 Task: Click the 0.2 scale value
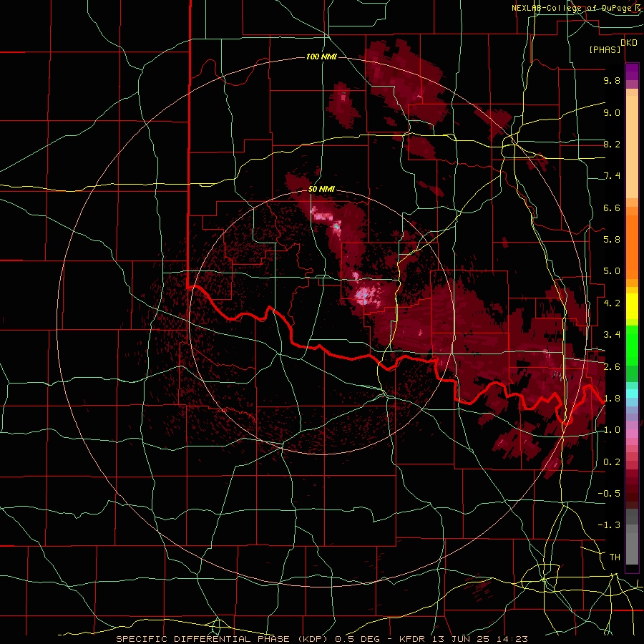tap(612, 462)
